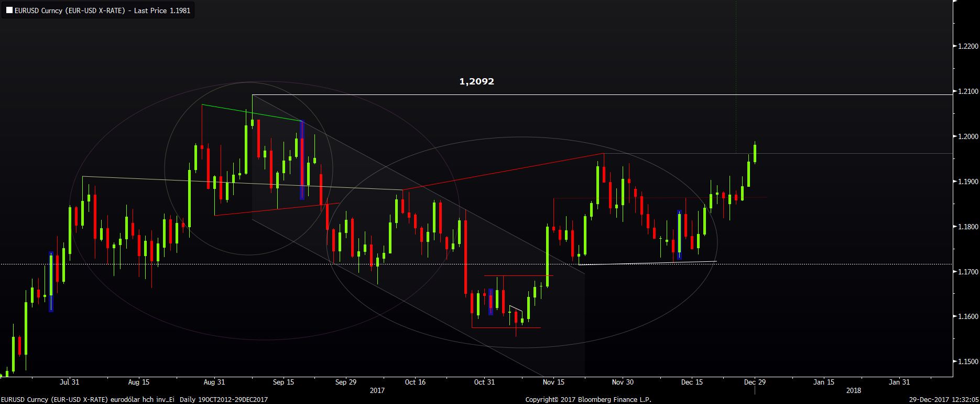Click the 1.1900 price axis label

click(x=968, y=182)
